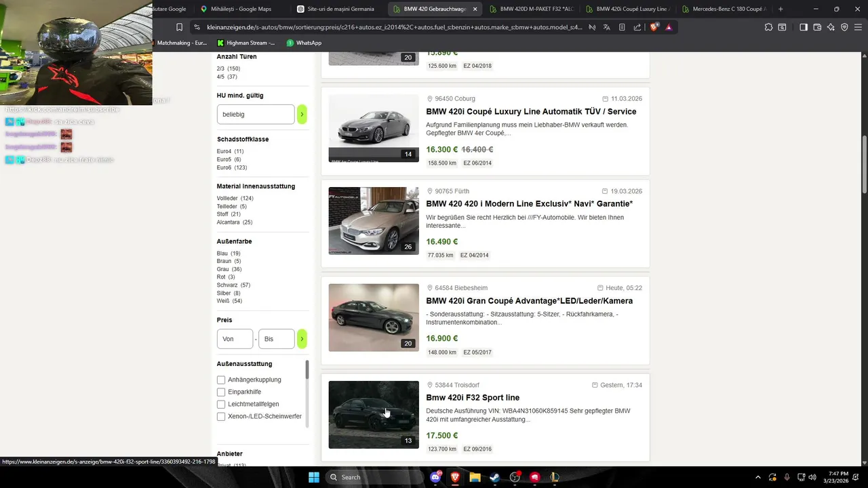
Task: Click the microphone tray icon
Action: (787, 477)
